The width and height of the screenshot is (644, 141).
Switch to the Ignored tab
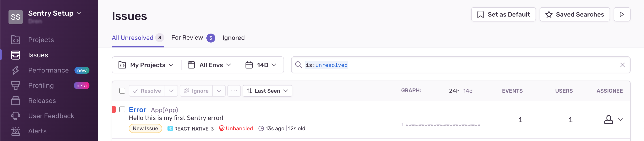coord(233,38)
